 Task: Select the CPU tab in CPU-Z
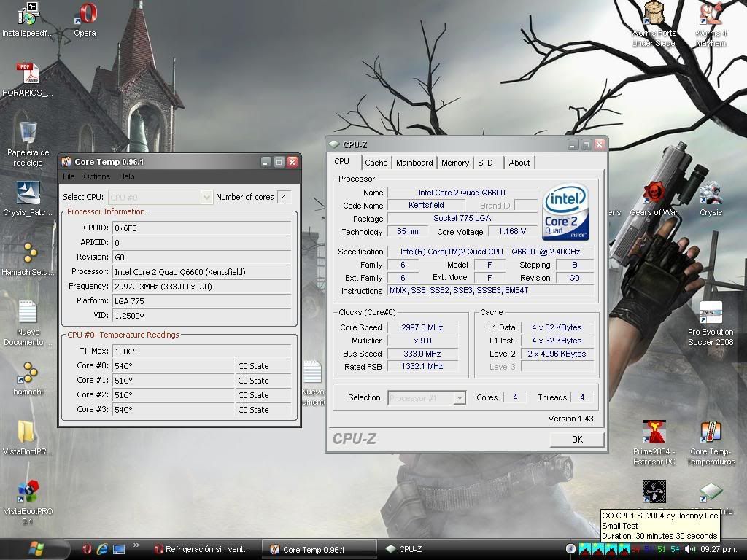[x=342, y=161]
